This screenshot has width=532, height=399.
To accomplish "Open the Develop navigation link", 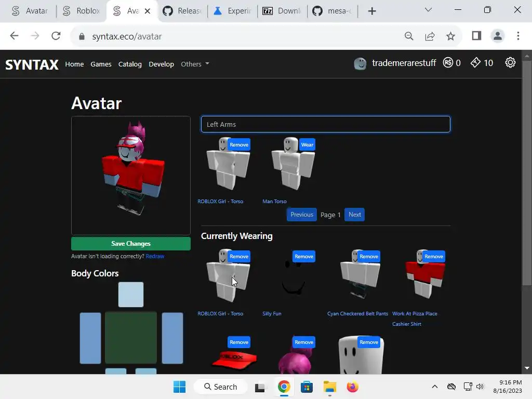I will 161,64.
